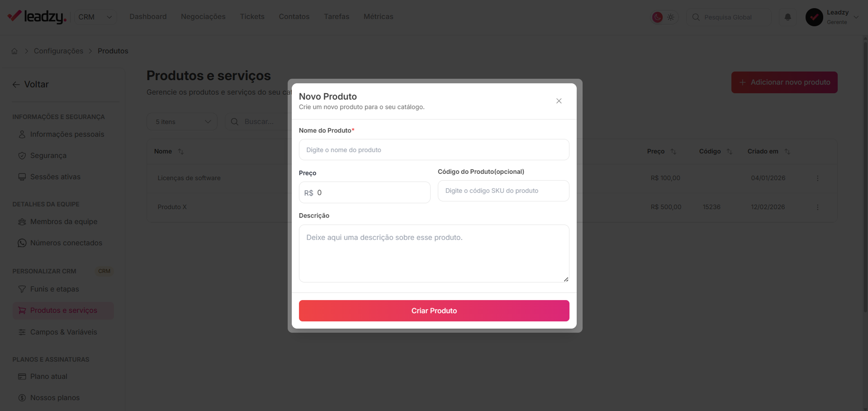Select the Licenças de software row name
Image resolution: width=868 pixels, height=411 pixels.
coord(189,178)
